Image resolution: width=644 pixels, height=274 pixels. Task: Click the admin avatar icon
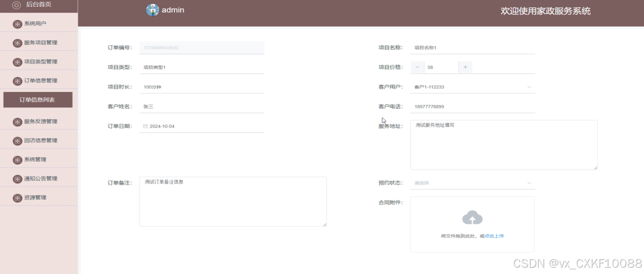(153, 10)
